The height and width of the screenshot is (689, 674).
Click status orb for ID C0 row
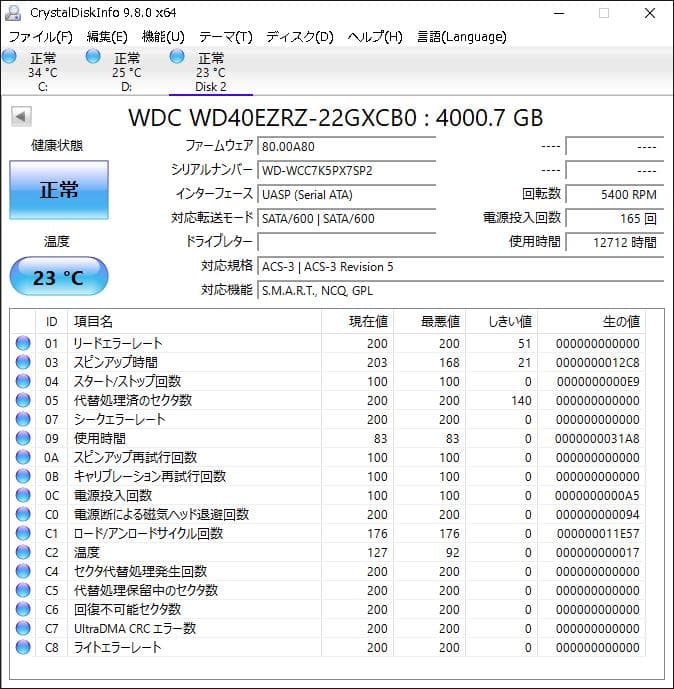click(x=23, y=514)
